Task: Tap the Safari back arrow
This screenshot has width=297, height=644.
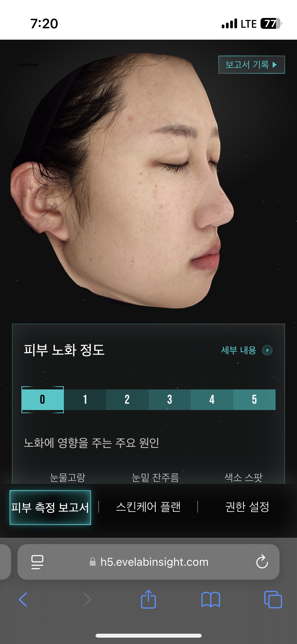Action: pos(23,599)
